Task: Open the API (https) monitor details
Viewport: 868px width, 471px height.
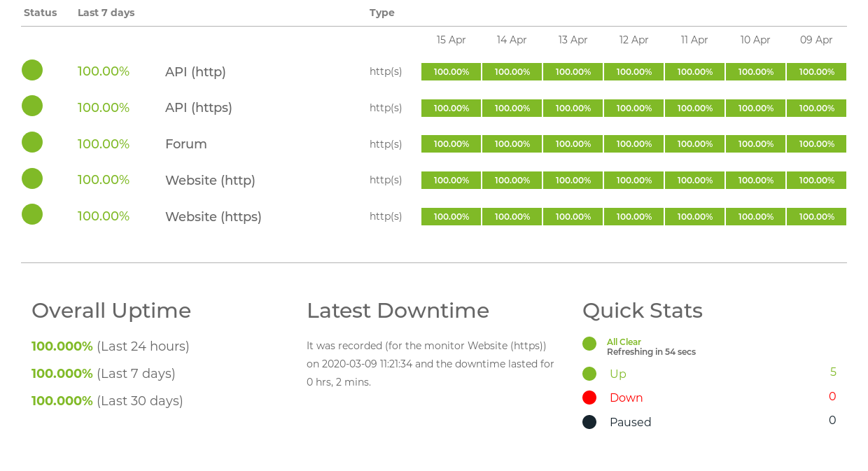Action: [x=198, y=108]
